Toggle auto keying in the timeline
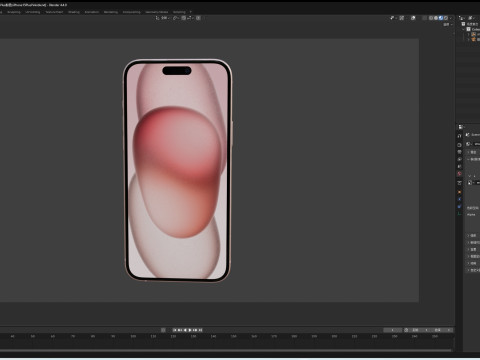 click(163, 330)
